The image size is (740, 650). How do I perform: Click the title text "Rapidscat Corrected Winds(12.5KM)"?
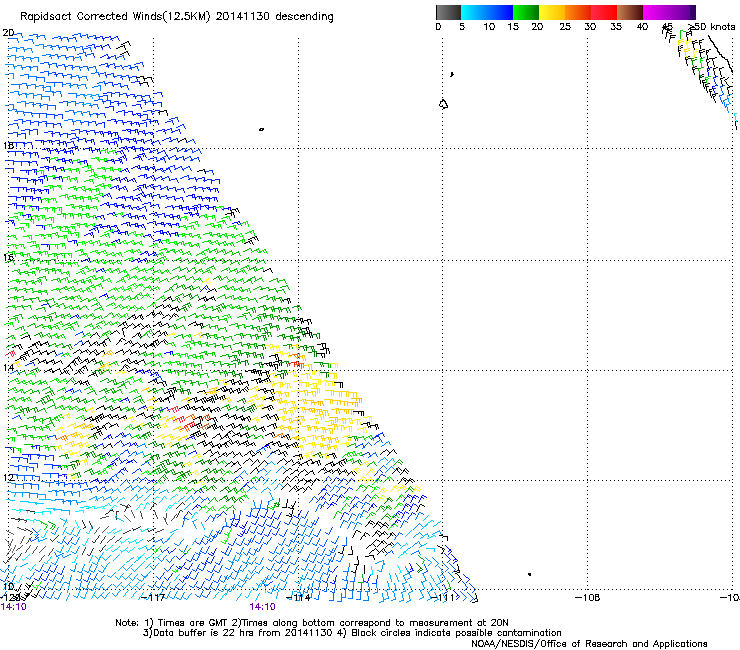pyautogui.click(x=115, y=17)
